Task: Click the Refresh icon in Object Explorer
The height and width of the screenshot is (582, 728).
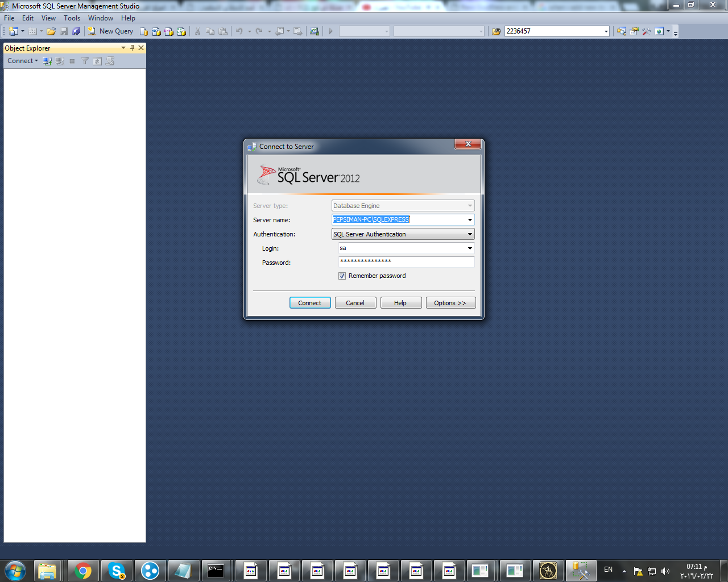Action: [x=97, y=61]
